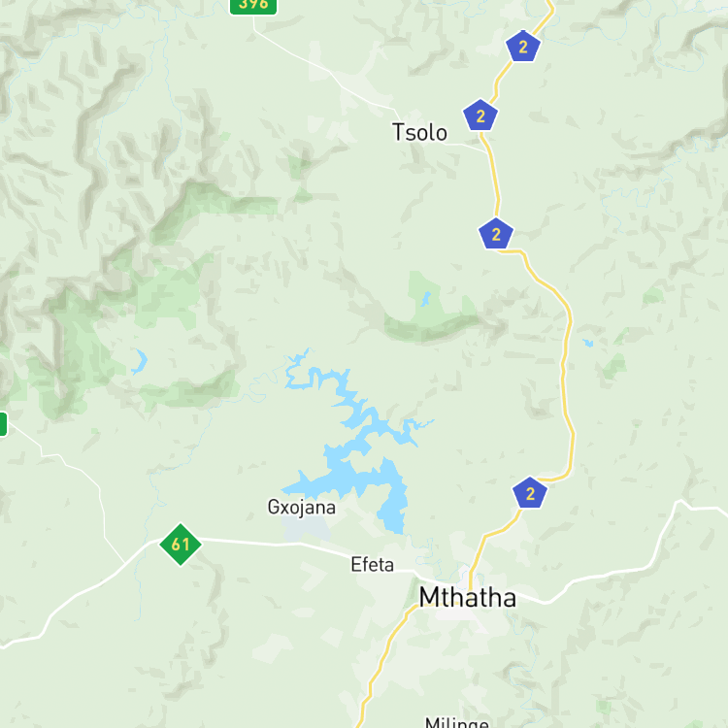Select the Tsolo town label
Image resolution: width=728 pixels, height=728 pixels.
(419, 133)
